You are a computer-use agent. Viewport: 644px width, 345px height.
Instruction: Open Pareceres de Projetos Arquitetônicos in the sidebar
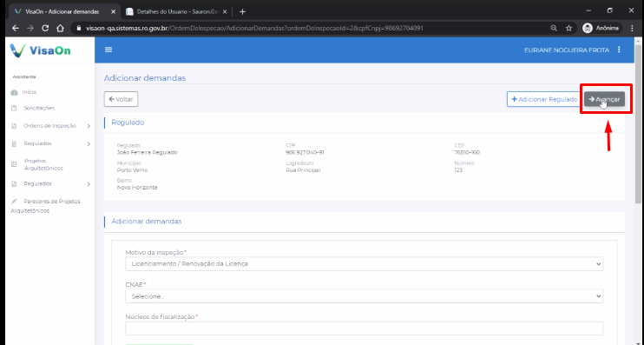pyautogui.click(x=45, y=206)
